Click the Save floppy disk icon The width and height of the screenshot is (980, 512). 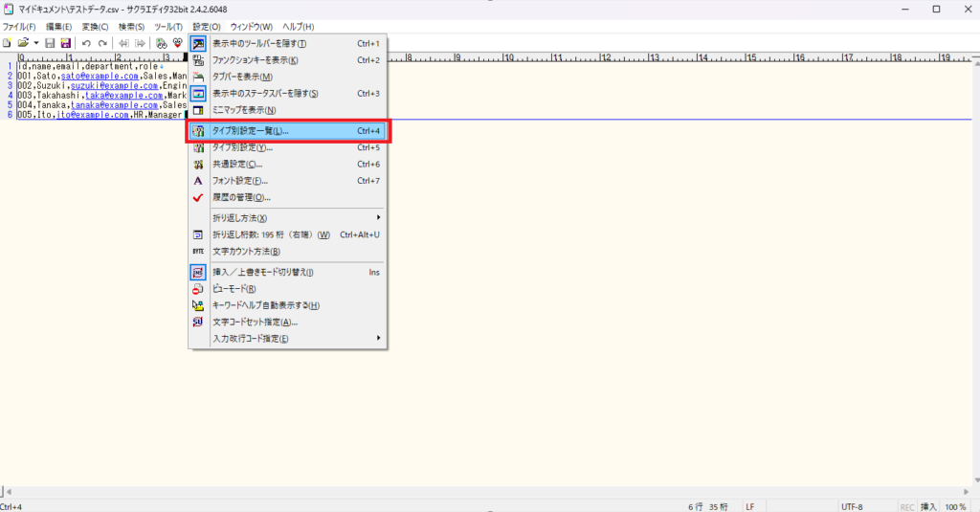50,43
